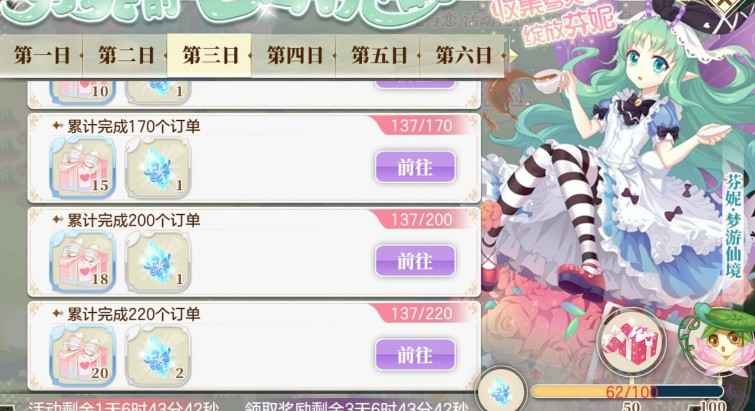755x411 pixels.
Task: Tap the gift box reward for 170 orders
Action: [x=83, y=167]
